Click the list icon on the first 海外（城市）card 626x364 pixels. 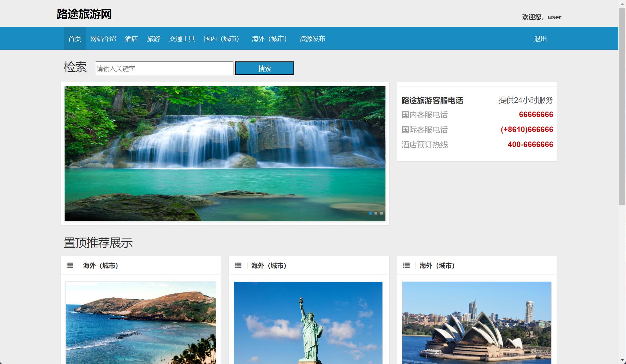70,265
